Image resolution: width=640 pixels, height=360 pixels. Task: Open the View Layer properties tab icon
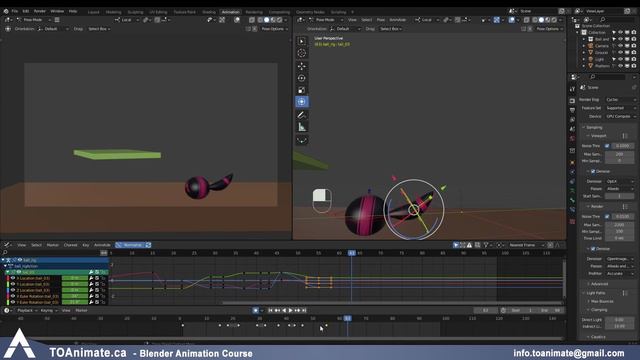coord(572,120)
